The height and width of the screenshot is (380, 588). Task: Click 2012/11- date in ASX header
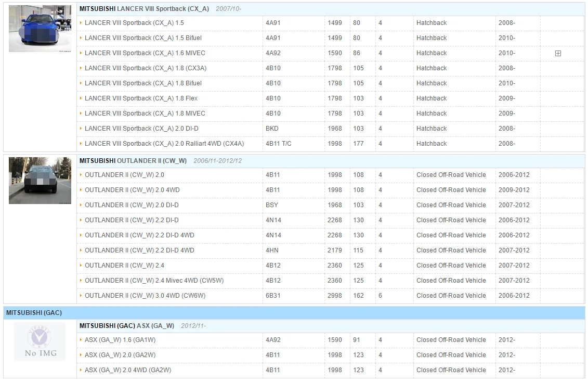[193, 326]
